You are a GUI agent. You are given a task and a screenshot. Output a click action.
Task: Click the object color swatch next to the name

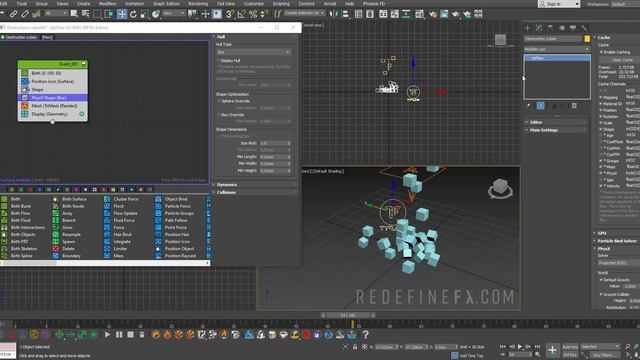[587, 39]
